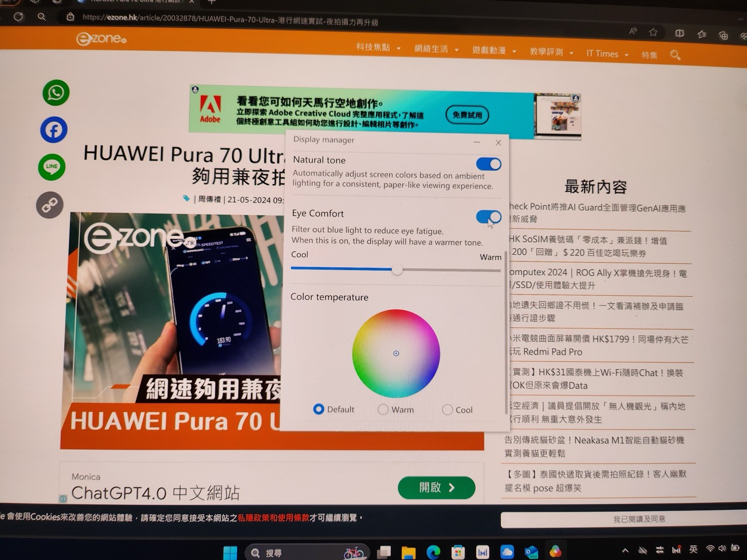
Task: Share article via WhatsApp icon
Action: tap(55, 92)
